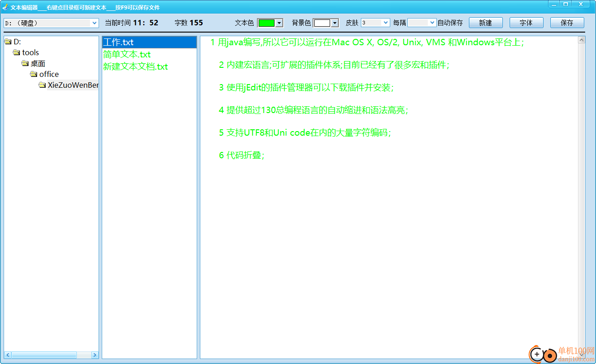Click the office folder icon

(33, 74)
